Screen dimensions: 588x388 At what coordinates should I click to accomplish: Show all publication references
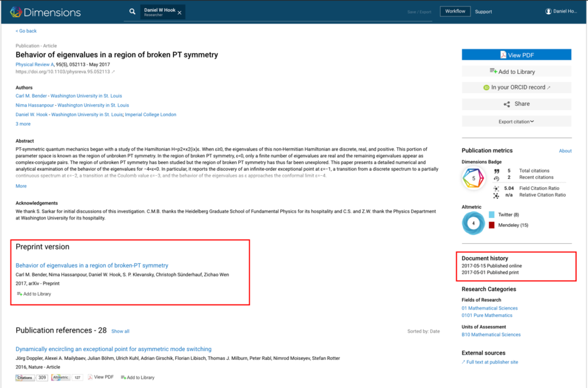120,332
